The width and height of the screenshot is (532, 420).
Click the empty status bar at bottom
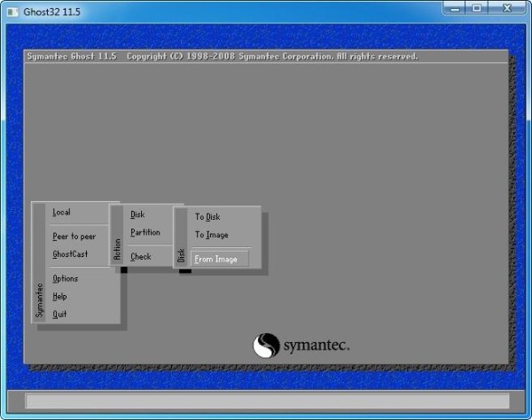click(267, 401)
